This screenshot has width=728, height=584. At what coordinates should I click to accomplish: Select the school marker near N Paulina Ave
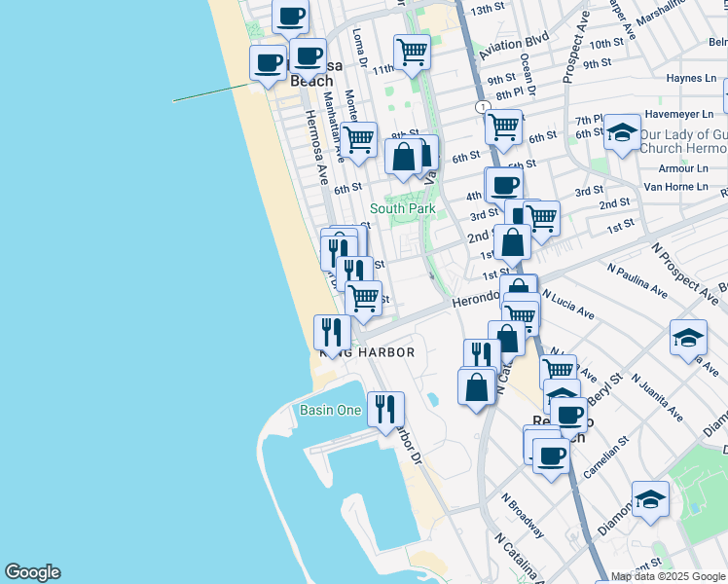(688, 339)
